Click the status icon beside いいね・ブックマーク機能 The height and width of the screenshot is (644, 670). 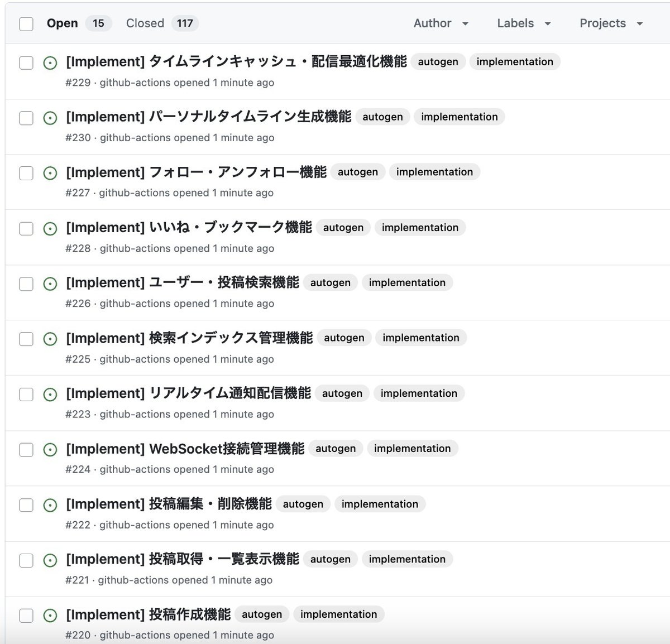[50, 228]
